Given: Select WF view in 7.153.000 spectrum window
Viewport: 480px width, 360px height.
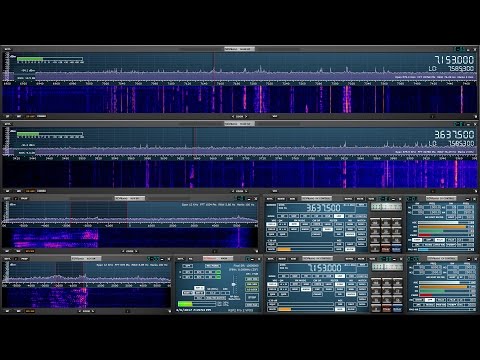Looking at the screenshot, I should (19, 116).
